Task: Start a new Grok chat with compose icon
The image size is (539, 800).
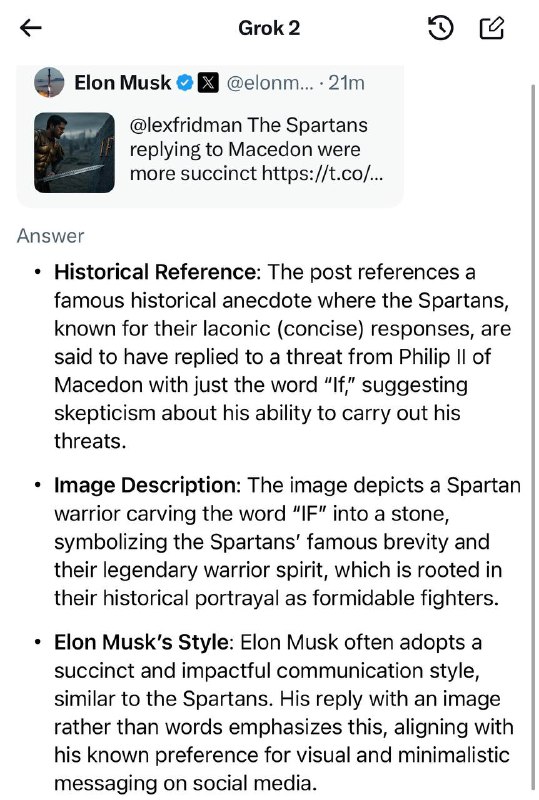Action: point(492,28)
